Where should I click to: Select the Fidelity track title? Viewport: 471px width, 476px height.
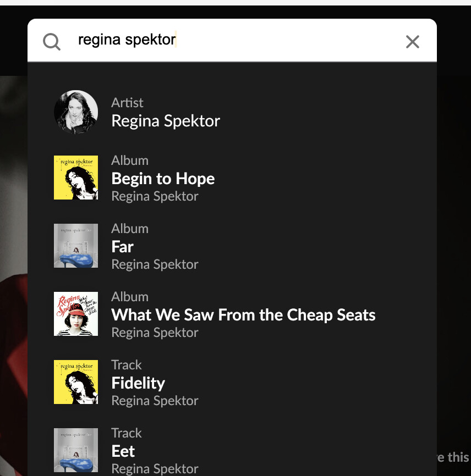(x=138, y=383)
